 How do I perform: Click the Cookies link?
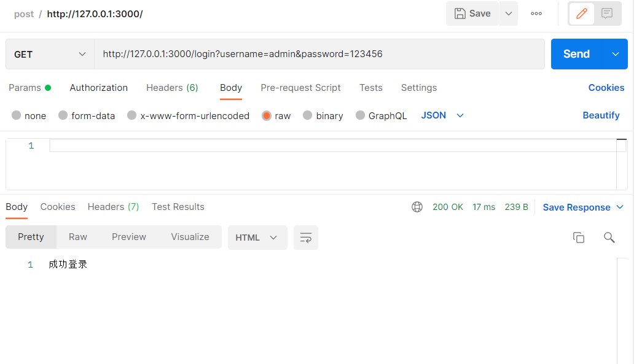[606, 88]
